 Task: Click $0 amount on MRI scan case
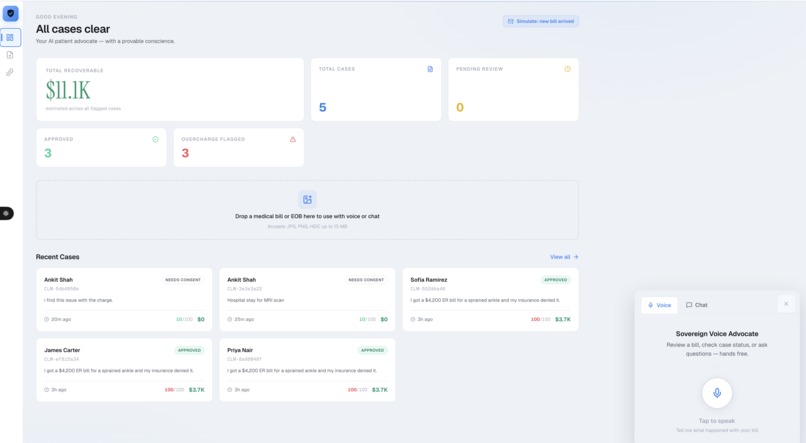coord(384,319)
